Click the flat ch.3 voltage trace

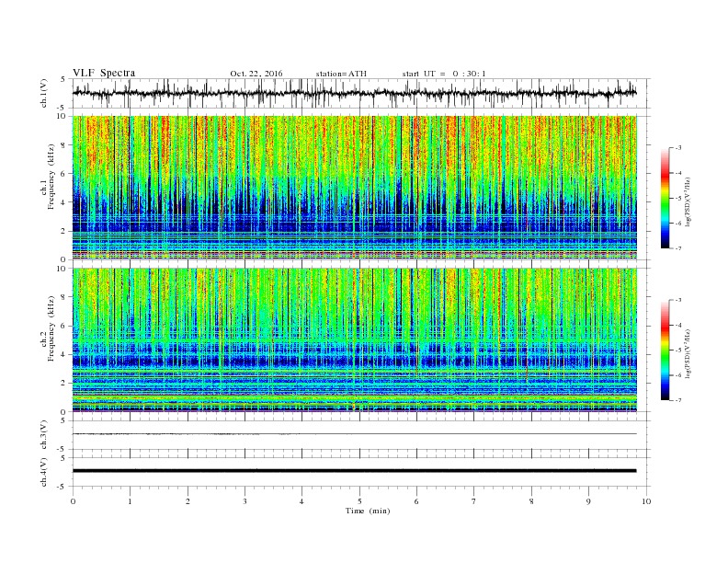[x=354, y=434]
